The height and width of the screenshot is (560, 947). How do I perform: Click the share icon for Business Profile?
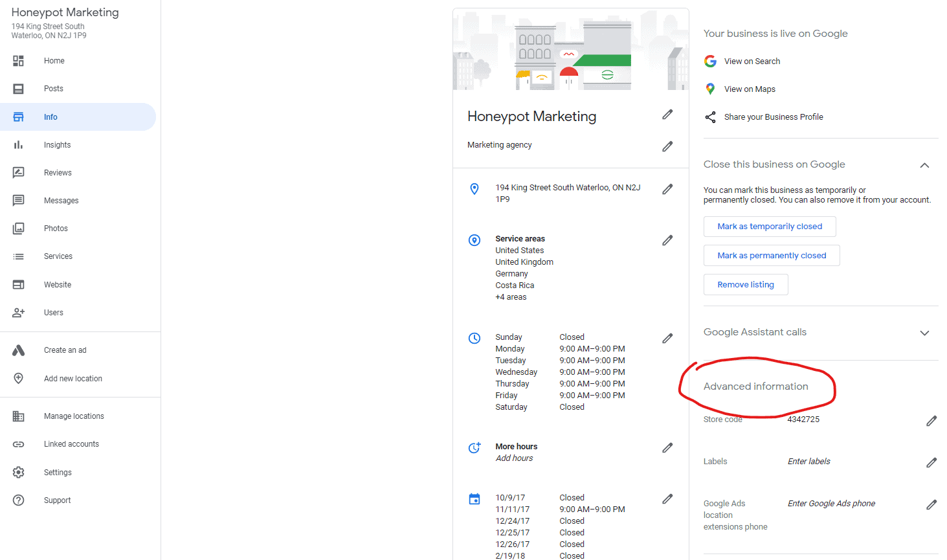click(x=710, y=117)
